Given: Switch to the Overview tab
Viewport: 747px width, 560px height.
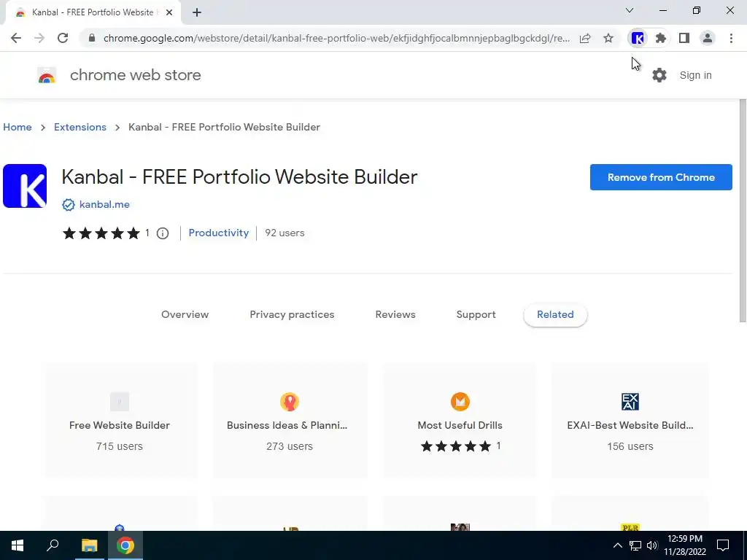Looking at the screenshot, I should point(185,315).
